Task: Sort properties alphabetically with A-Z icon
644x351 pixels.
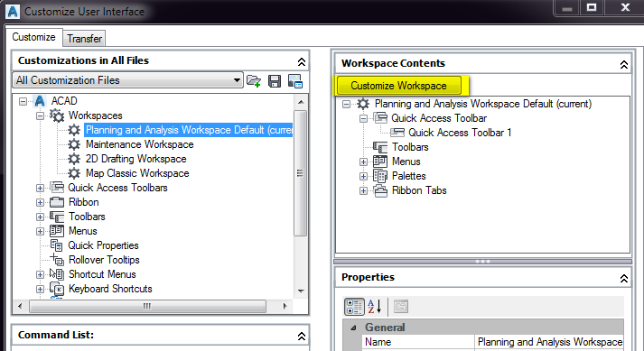Action: 374,307
